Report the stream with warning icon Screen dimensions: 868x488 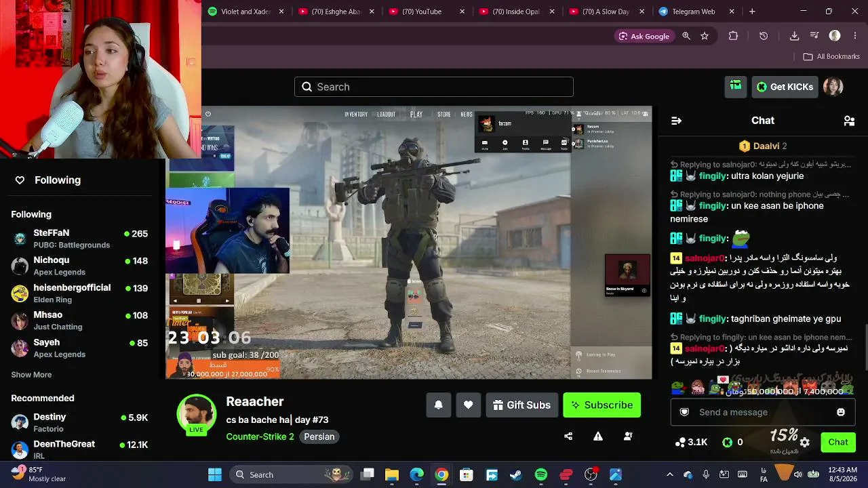[x=598, y=436]
